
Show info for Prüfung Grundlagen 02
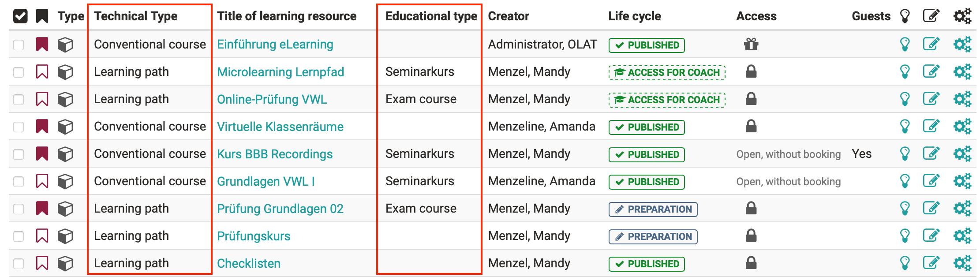905,209
